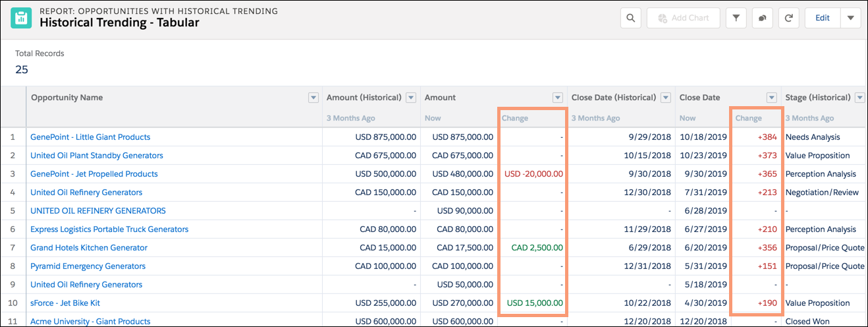The image size is (868, 327).
Task: Click the +373 close date change value
Action: click(767, 156)
